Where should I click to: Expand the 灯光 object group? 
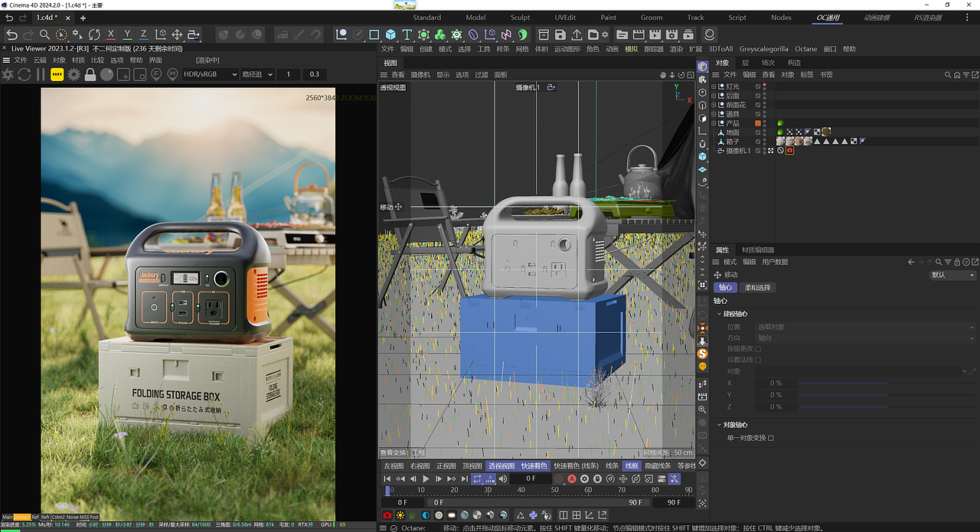pyautogui.click(x=714, y=86)
